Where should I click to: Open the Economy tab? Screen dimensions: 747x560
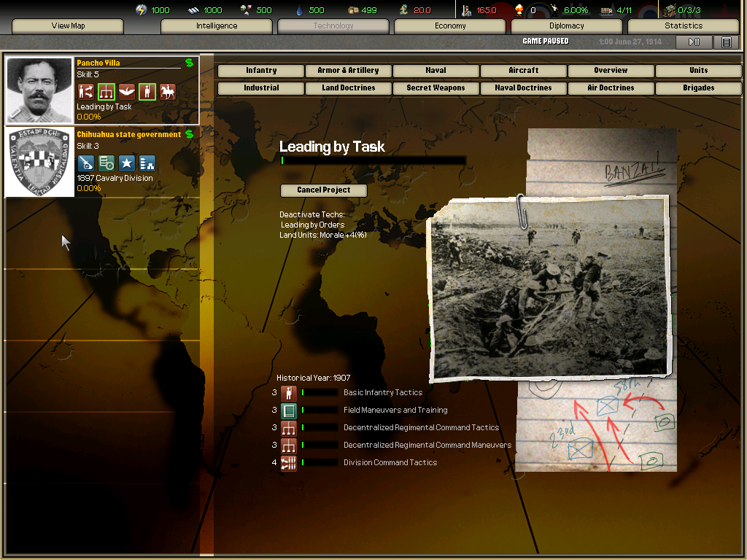(x=450, y=26)
